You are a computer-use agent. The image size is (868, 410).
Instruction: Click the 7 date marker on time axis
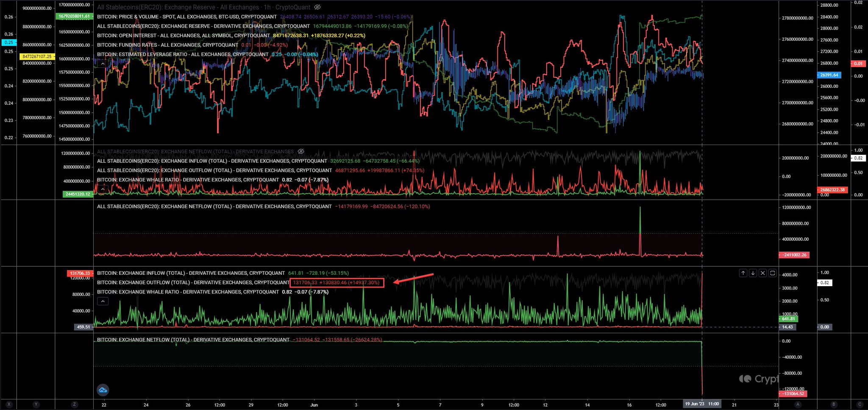(x=440, y=405)
